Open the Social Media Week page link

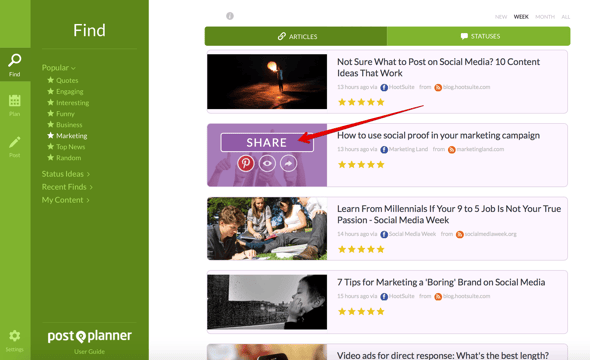pos(412,234)
